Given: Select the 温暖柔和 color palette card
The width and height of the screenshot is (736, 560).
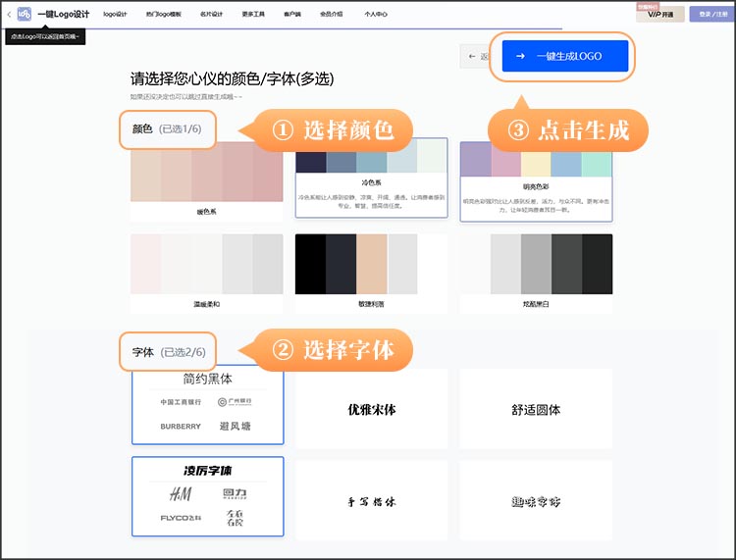Looking at the screenshot, I should 206,273.
